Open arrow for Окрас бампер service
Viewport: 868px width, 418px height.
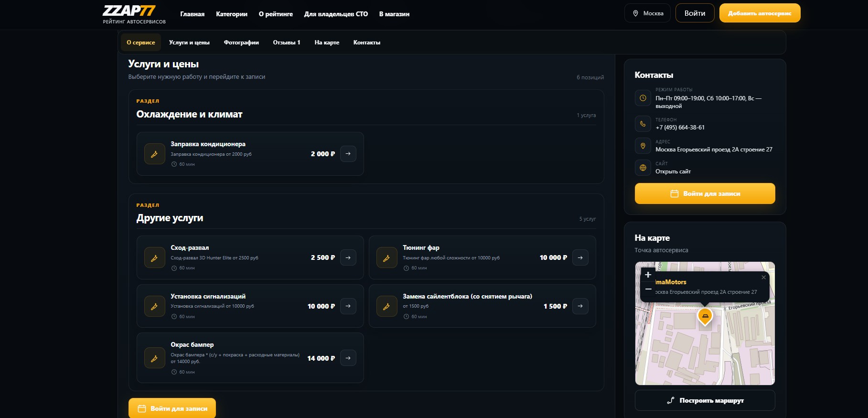point(348,358)
